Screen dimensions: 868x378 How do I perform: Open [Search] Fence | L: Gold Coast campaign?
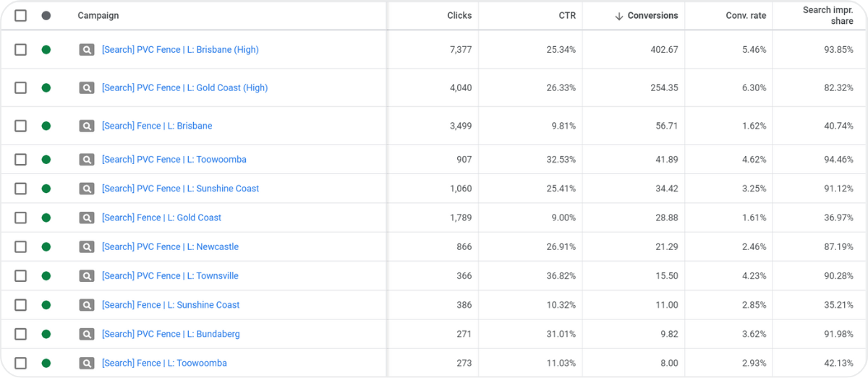(x=161, y=218)
